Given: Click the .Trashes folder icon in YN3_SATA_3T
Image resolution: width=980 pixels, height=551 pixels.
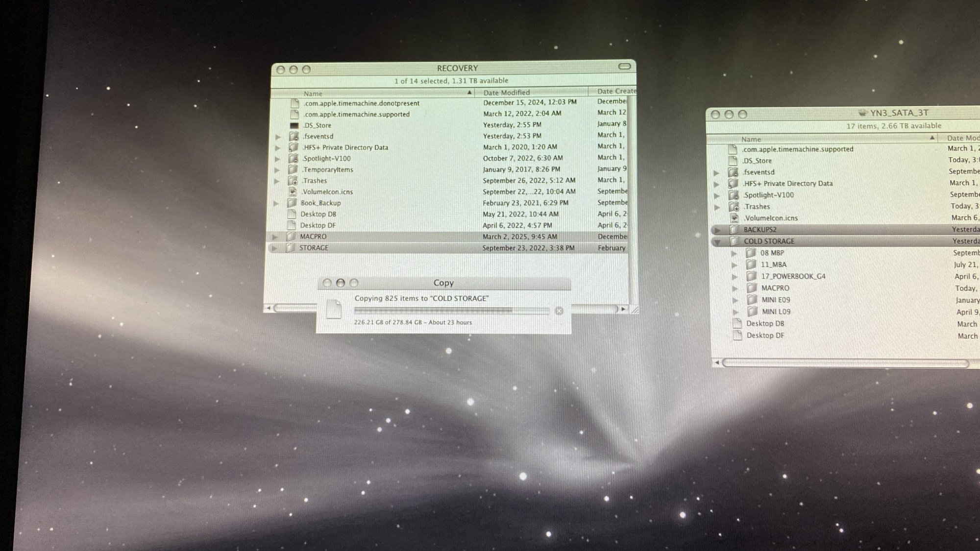Looking at the screenshot, I should [x=734, y=207].
